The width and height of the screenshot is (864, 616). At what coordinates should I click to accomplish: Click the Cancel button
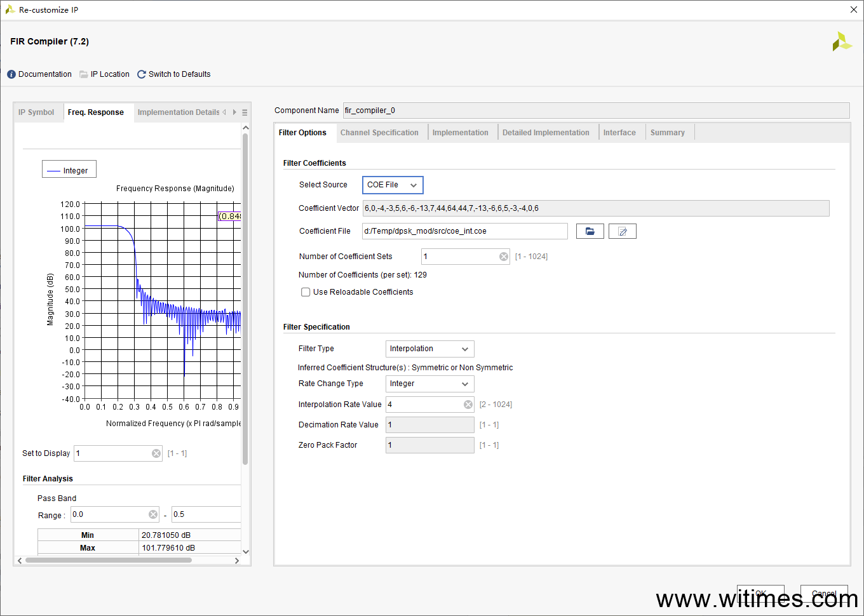coord(824,594)
